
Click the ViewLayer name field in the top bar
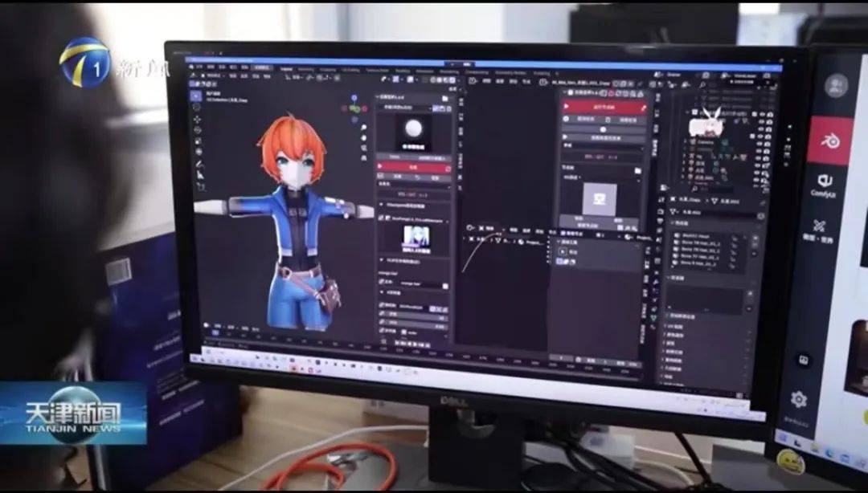(747, 75)
